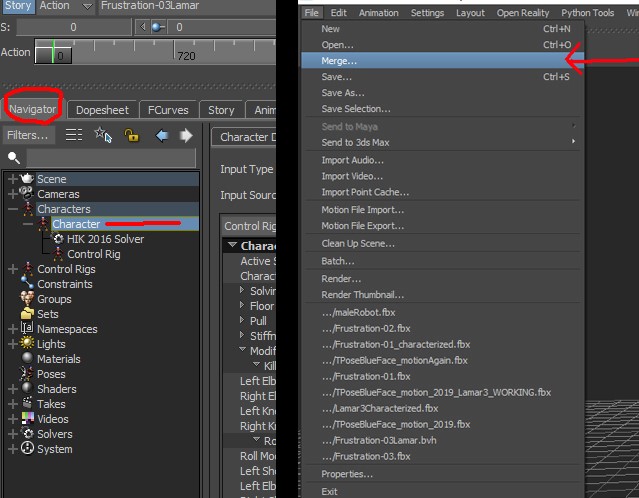Select Merge... from the File menu
639x498 pixels.
[339, 61]
